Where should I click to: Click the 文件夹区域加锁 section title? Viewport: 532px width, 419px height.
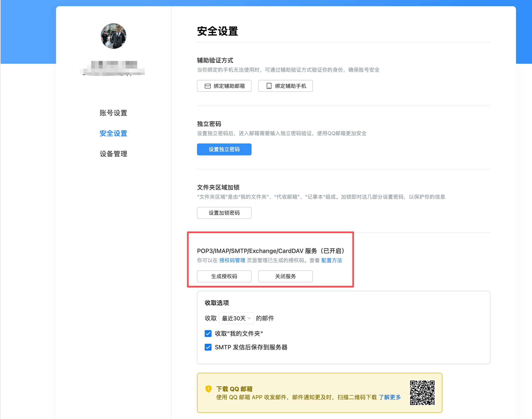point(218,187)
